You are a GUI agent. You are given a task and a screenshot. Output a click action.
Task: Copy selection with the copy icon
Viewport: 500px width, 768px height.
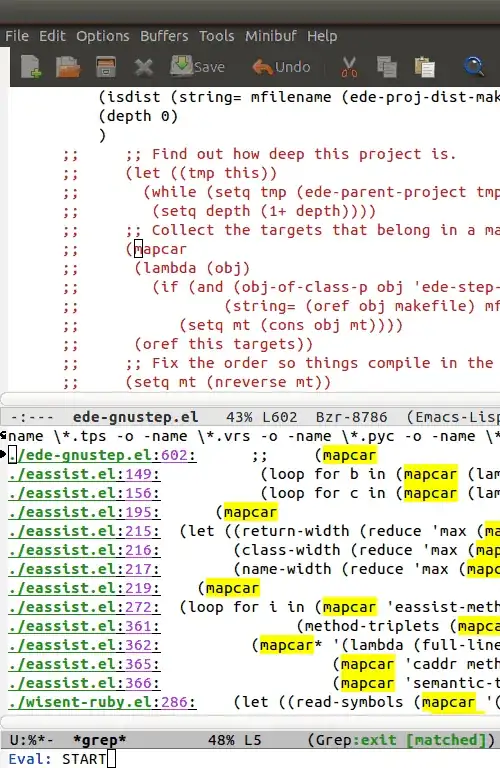click(386, 67)
